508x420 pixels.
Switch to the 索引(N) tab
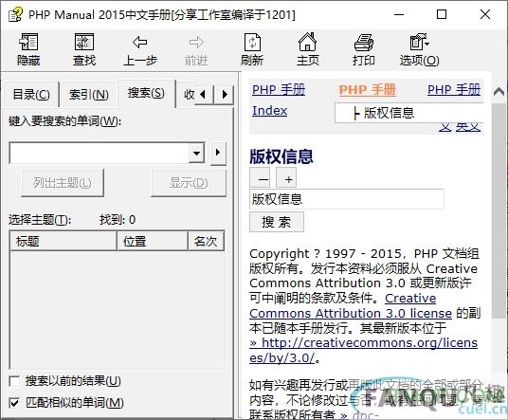pos(89,95)
